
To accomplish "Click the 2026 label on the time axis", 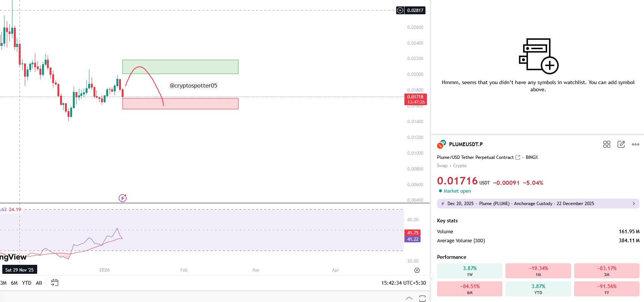I will pyautogui.click(x=104, y=270).
